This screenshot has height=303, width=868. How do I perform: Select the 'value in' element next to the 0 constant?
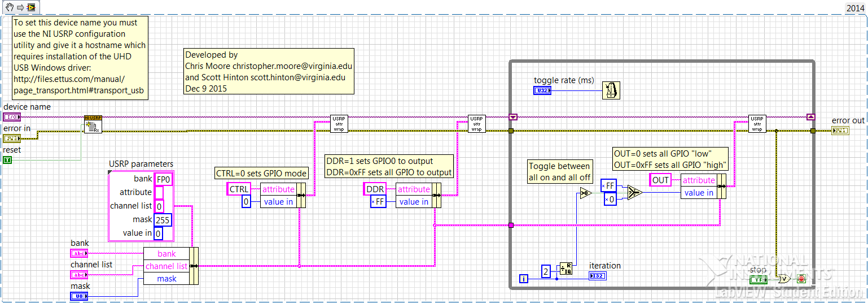click(x=278, y=202)
